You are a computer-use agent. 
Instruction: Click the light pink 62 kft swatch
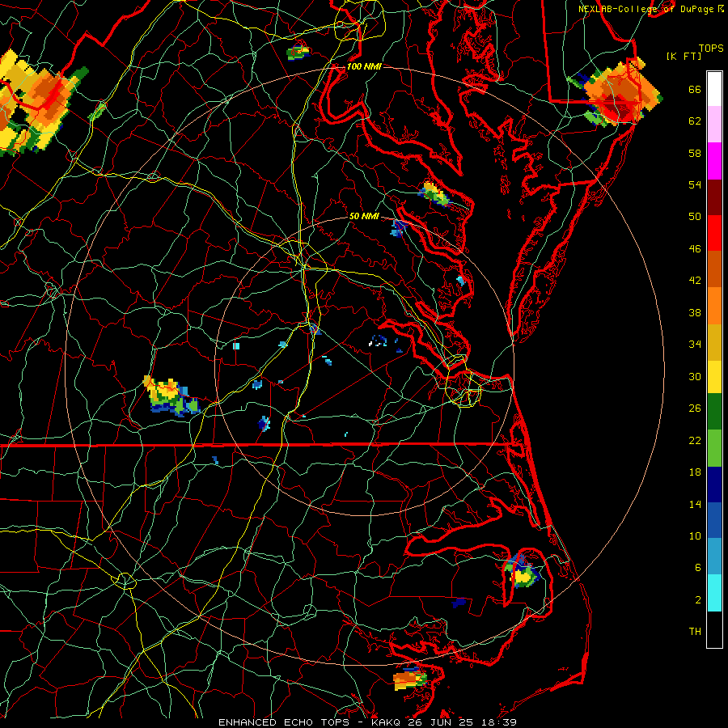pos(714,125)
